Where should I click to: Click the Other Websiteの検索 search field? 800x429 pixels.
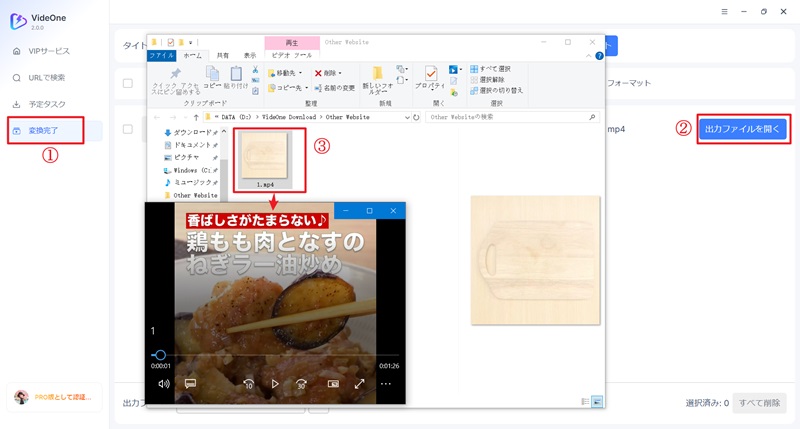point(512,117)
